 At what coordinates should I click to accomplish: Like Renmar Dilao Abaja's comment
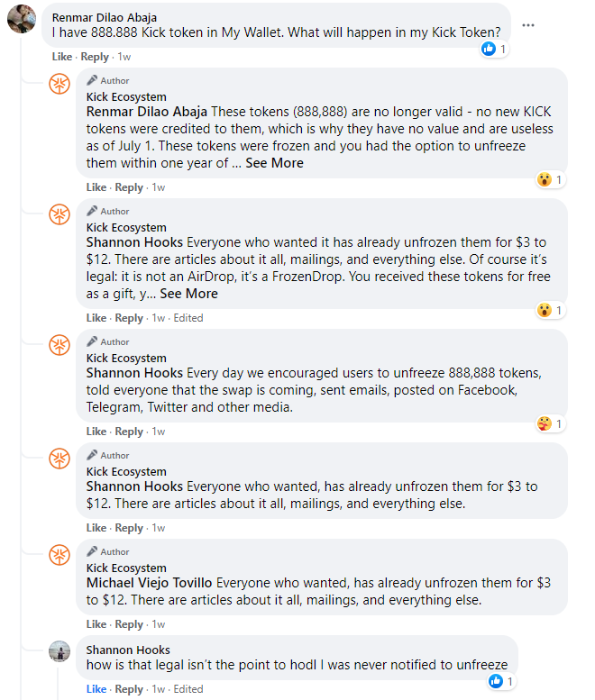pos(61,57)
